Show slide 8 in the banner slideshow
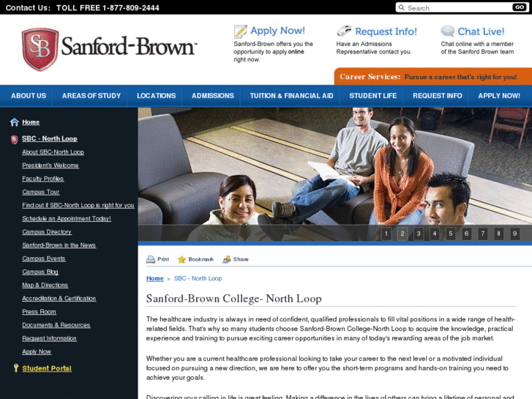This screenshot has height=399, width=532. click(x=499, y=234)
